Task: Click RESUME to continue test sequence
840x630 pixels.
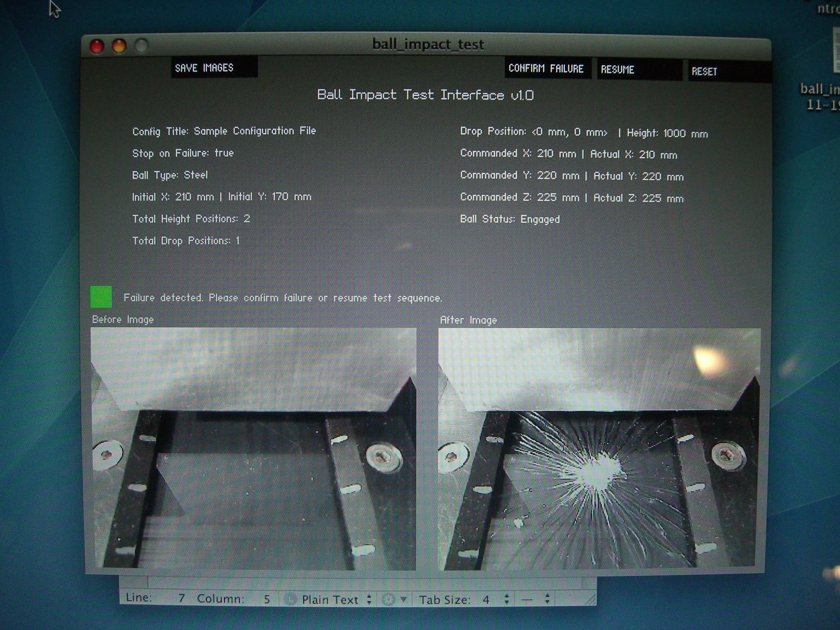Action: (639, 70)
